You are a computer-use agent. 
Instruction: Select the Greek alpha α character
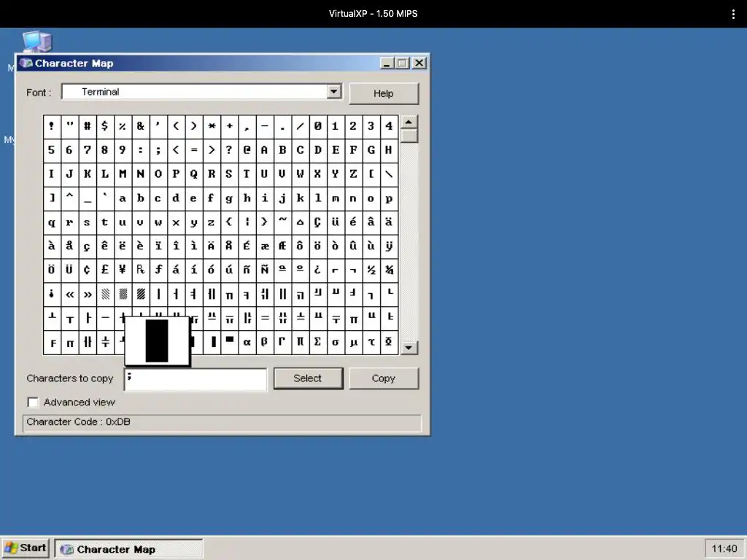pos(247,342)
